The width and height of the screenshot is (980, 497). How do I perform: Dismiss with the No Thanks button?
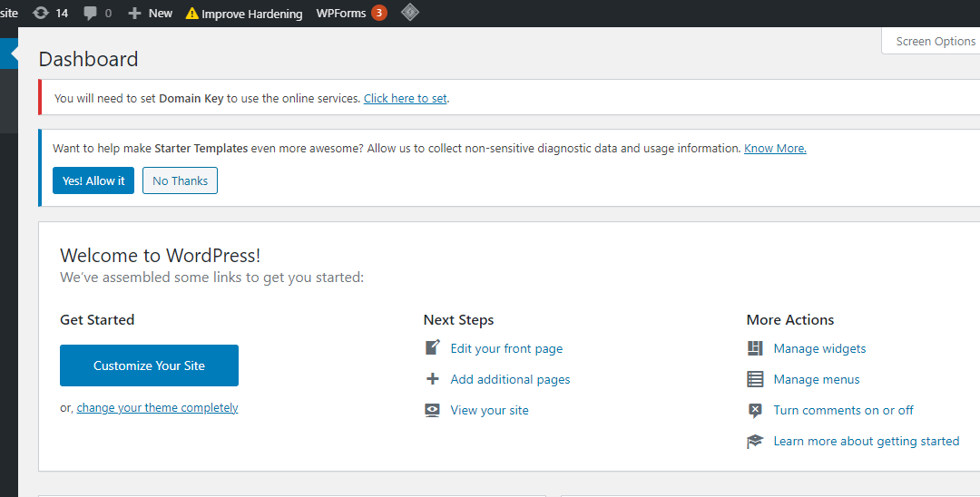point(180,180)
